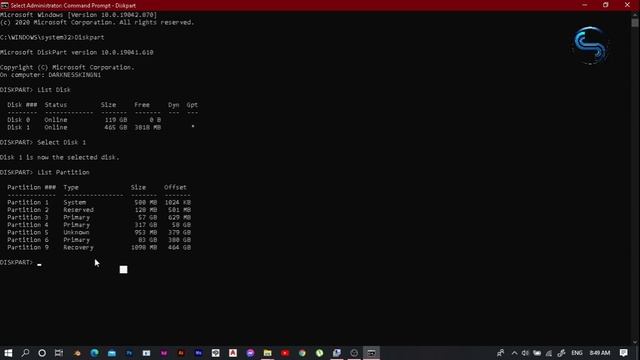Click the 'Type' column header in partition table
The height and width of the screenshot is (360, 640).
71,187
